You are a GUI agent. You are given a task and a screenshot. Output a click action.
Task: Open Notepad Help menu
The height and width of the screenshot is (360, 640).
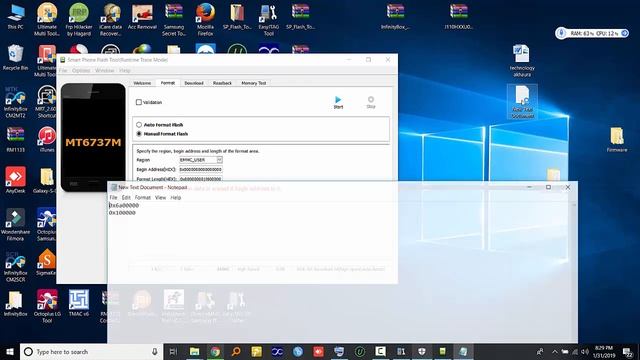(x=176, y=198)
